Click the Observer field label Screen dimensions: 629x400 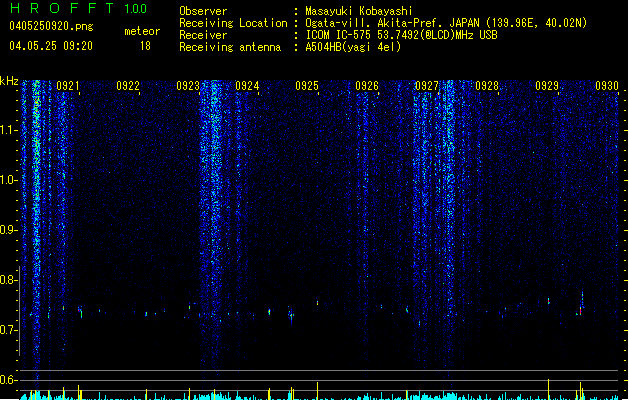pyautogui.click(x=203, y=11)
